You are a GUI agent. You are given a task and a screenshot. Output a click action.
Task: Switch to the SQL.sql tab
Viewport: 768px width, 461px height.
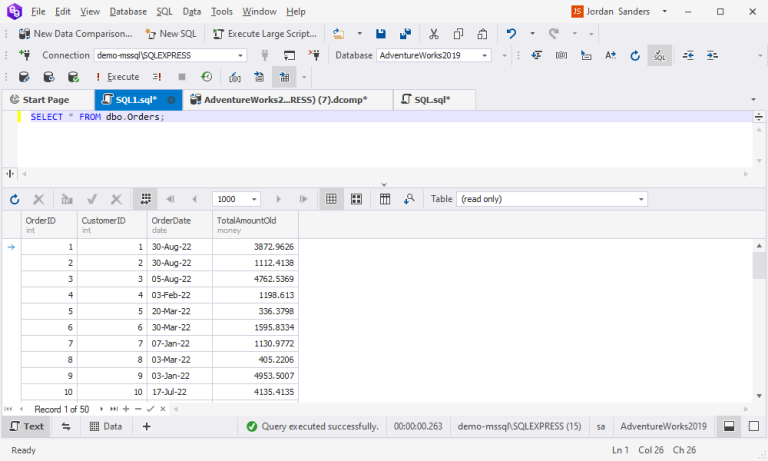tap(431, 100)
